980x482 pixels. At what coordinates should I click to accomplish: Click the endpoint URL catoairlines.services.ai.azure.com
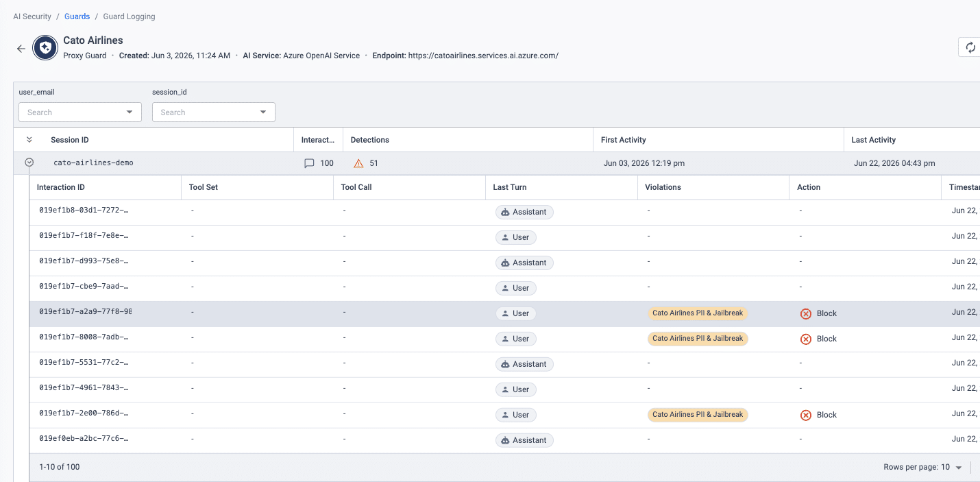483,56
